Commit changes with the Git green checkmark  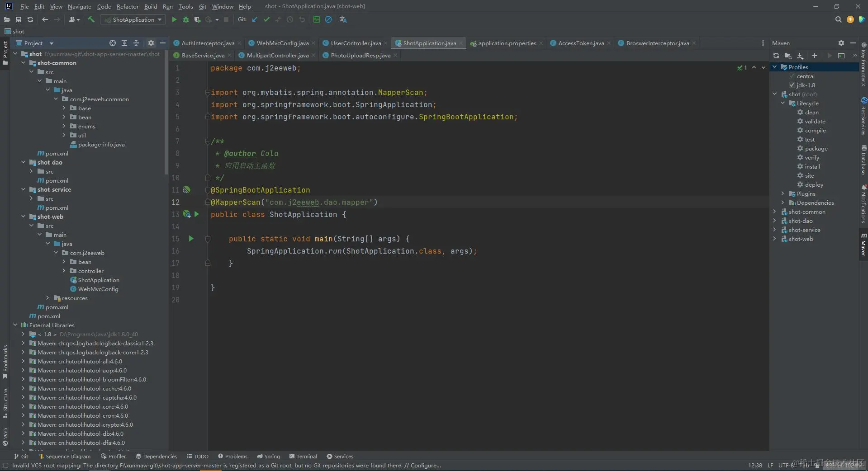click(x=266, y=19)
